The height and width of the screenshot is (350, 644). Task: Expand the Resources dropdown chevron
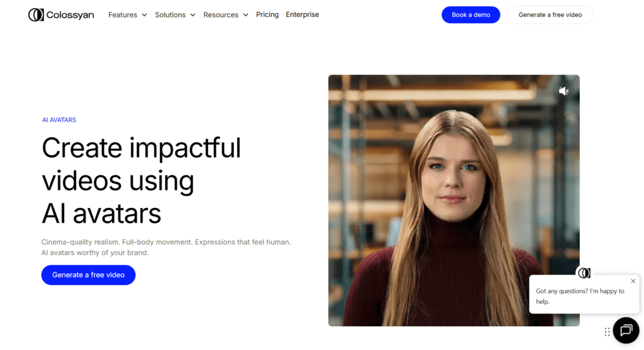246,15
